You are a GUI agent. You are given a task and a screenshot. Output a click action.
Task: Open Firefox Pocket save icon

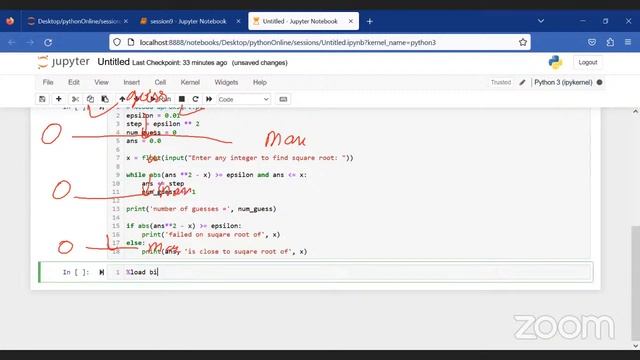(x=592, y=42)
